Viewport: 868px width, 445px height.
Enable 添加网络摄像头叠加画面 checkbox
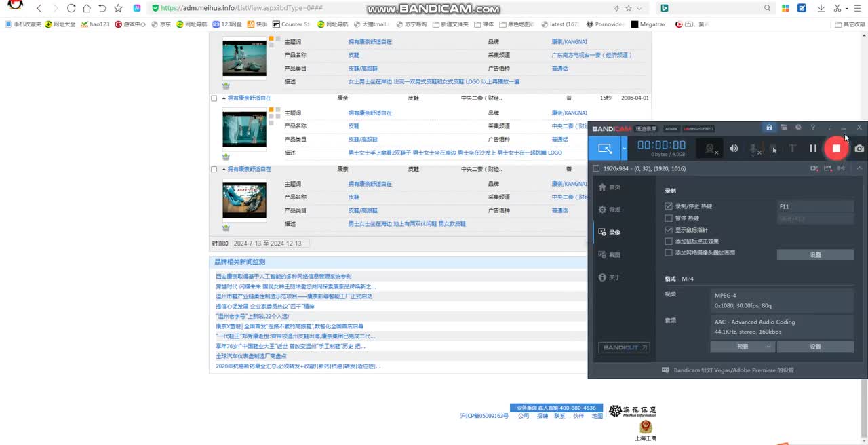coord(669,252)
